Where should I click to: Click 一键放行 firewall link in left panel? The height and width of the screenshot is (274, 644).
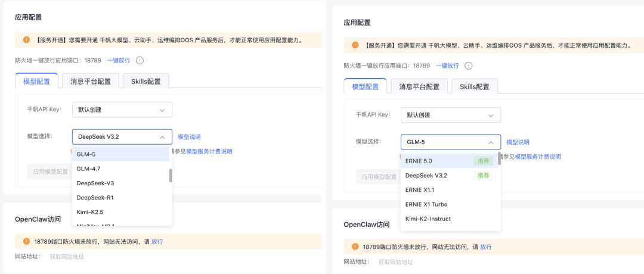(x=119, y=60)
